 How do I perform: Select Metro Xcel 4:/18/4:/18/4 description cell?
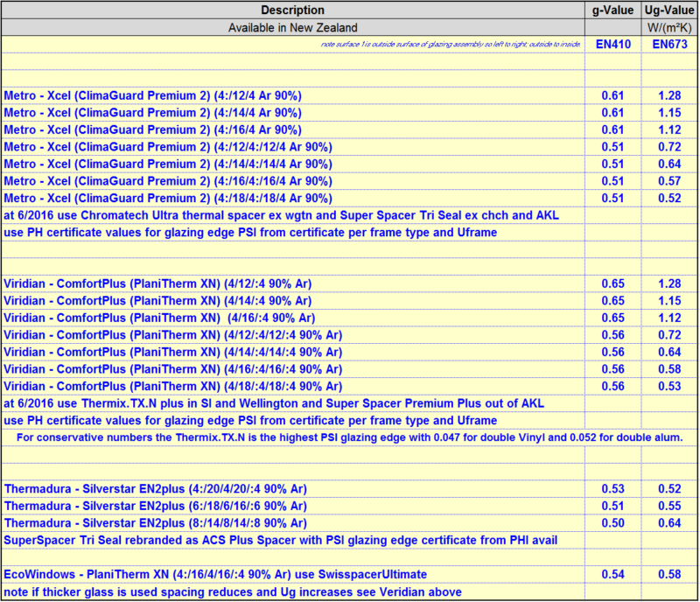[168, 198]
